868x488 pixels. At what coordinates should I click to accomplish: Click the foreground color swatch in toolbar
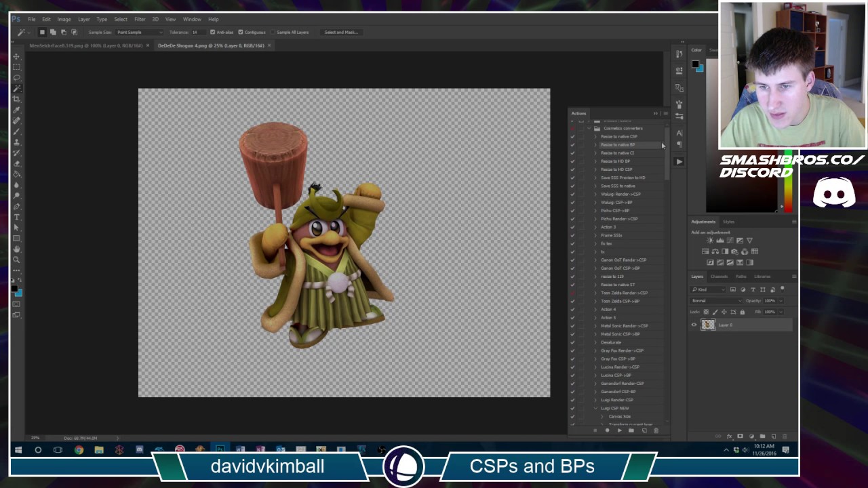click(14, 289)
